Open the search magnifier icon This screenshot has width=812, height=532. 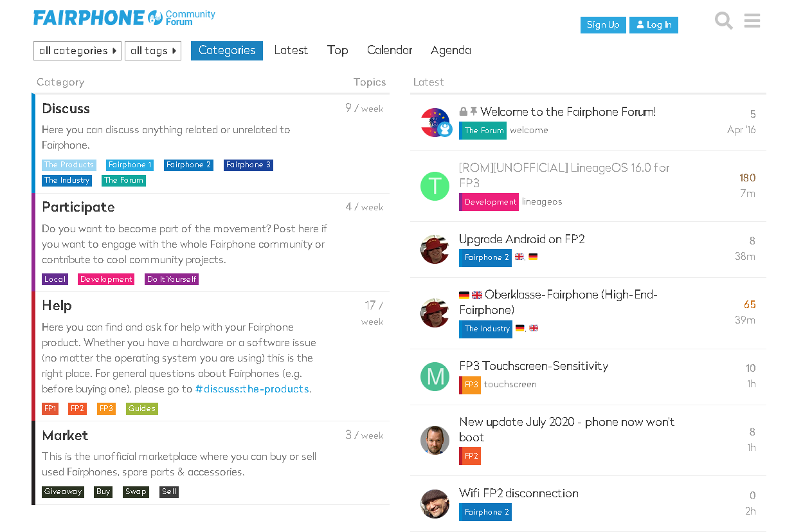point(723,21)
